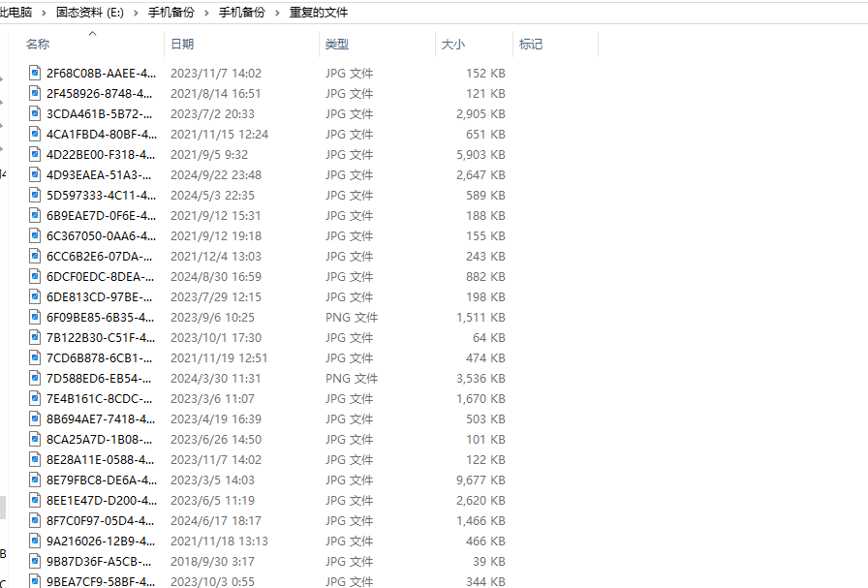Screen dimensions: 868x588
Task: Sort by 类型 column header
Action: [337, 44]
